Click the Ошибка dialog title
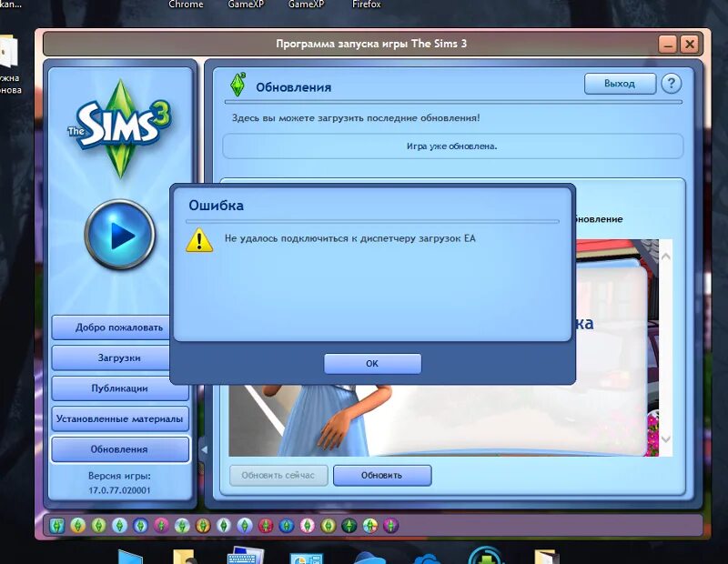This screenshot has height=564, width=728. [216, 206]
